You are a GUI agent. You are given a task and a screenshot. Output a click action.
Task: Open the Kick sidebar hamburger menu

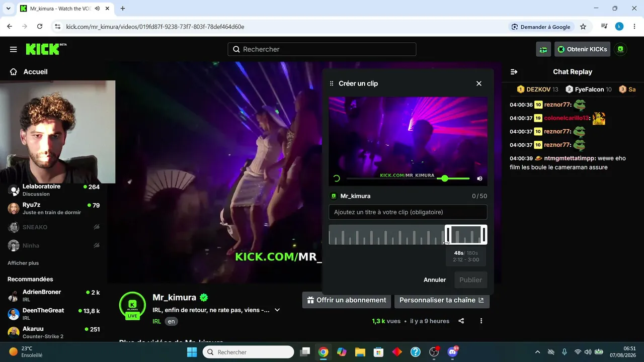14,49
